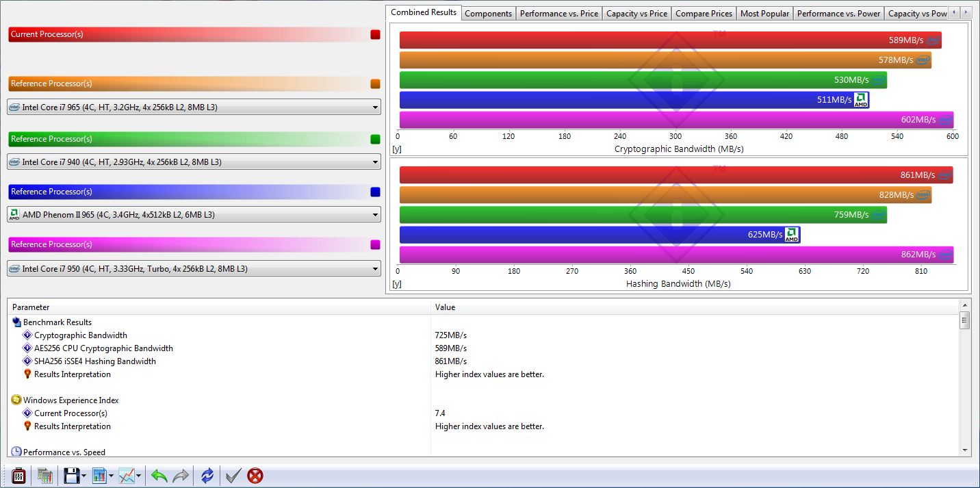Click the Parameter column header
Image resolution: width=980 pixels, height=488 pixels.
(x=219, y=307)
